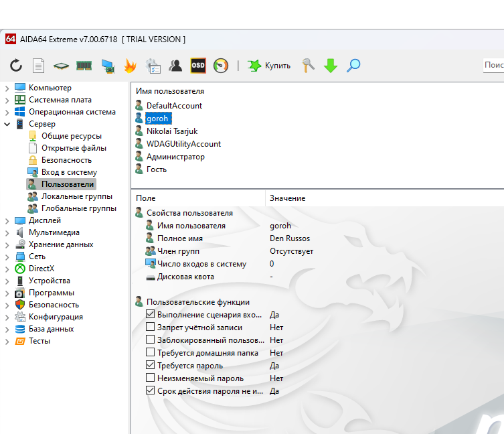Screen dimensions: 504x434
Task: Open the sensor gauge icon
Action: (x=221, y=66)
